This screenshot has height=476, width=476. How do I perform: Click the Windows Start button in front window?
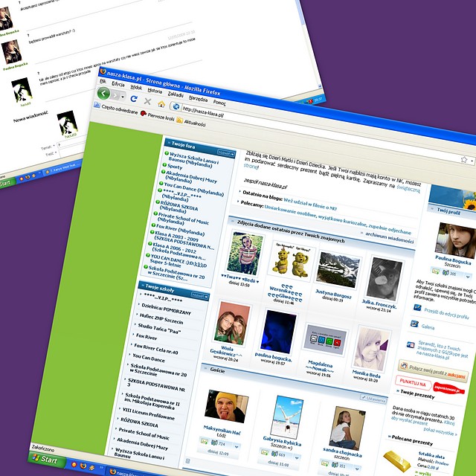coord(46,460)
